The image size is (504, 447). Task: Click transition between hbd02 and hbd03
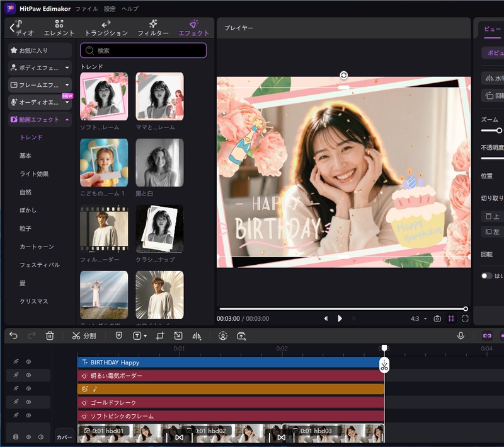[281, 438]
